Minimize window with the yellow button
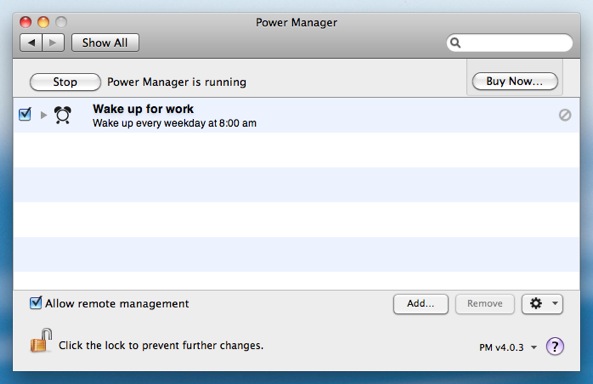This screenshot has height=384, width=593. pos(43,22)
